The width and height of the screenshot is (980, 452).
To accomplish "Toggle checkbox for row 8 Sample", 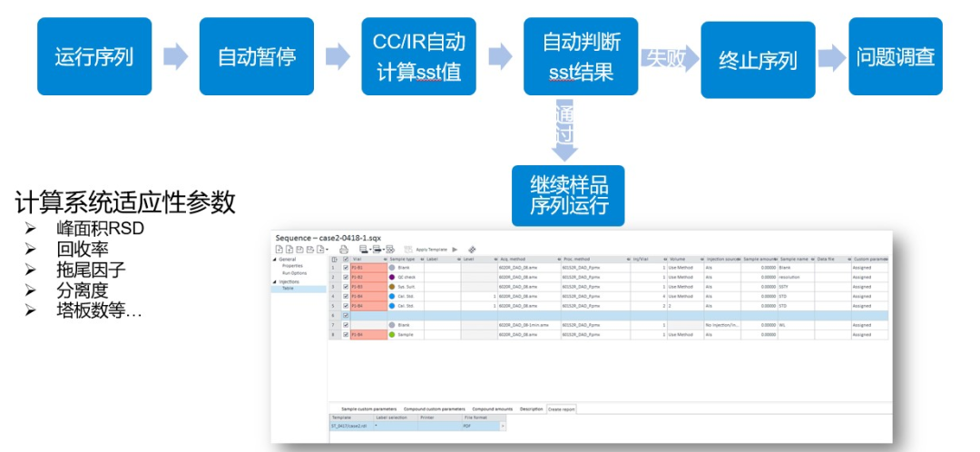I will tap(346, 335).
